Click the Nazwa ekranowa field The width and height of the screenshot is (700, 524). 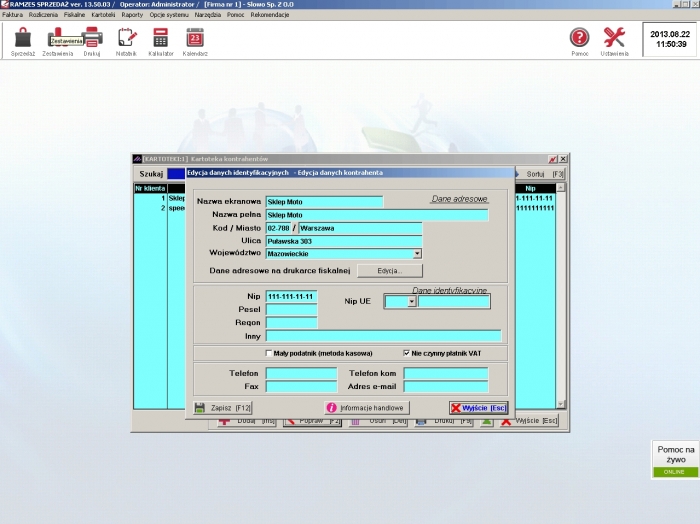[324, 202]
